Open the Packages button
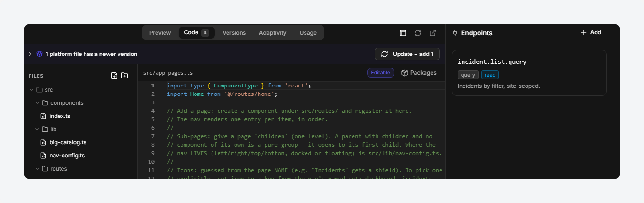644x203 pixels. click(x=419, y=73)
